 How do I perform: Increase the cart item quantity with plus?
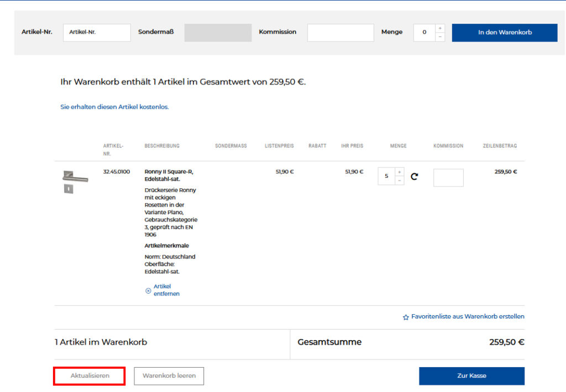[x=400, y=172]
